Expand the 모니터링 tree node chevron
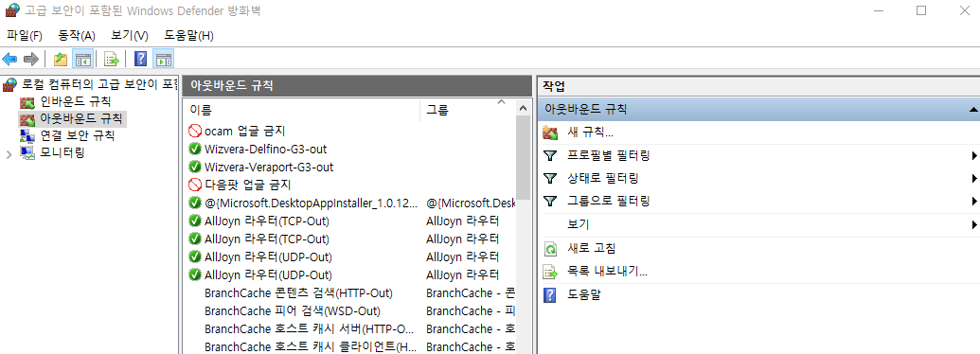This screenshot has height=354, width=980. 9,153
